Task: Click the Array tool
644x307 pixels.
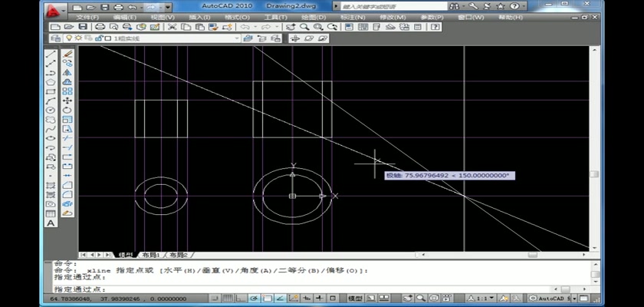Action: [67, 91]
